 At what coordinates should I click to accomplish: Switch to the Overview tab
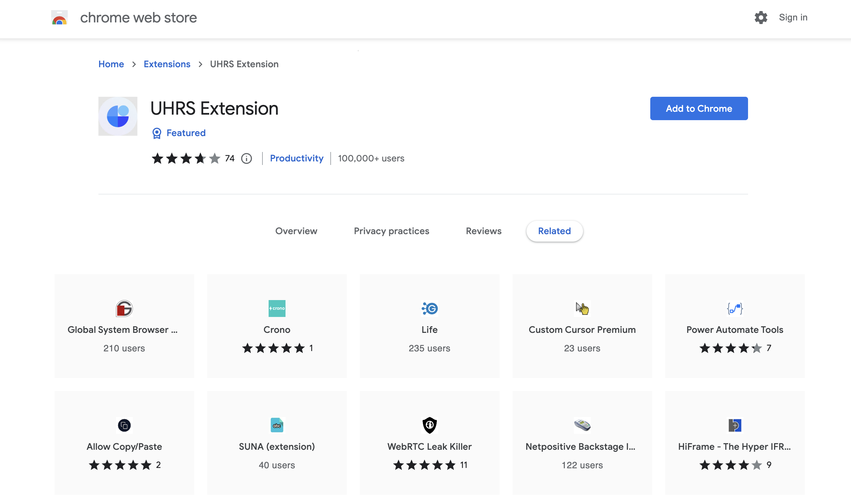point(296,231)
